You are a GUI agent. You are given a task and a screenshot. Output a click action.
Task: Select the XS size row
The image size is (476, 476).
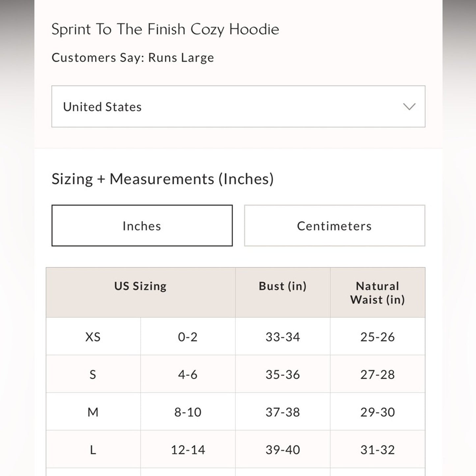pos(93,337)
